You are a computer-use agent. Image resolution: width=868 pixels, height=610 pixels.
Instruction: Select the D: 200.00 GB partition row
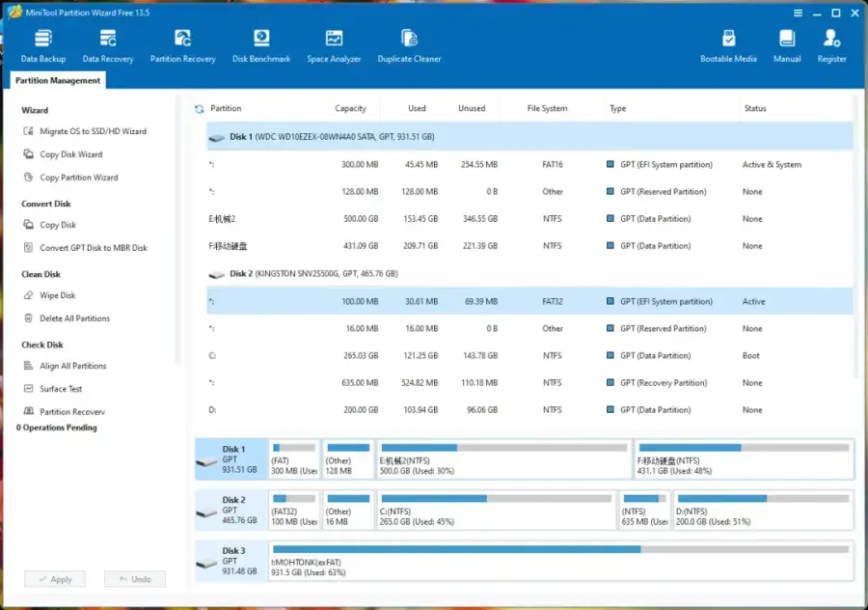point(529,410)
